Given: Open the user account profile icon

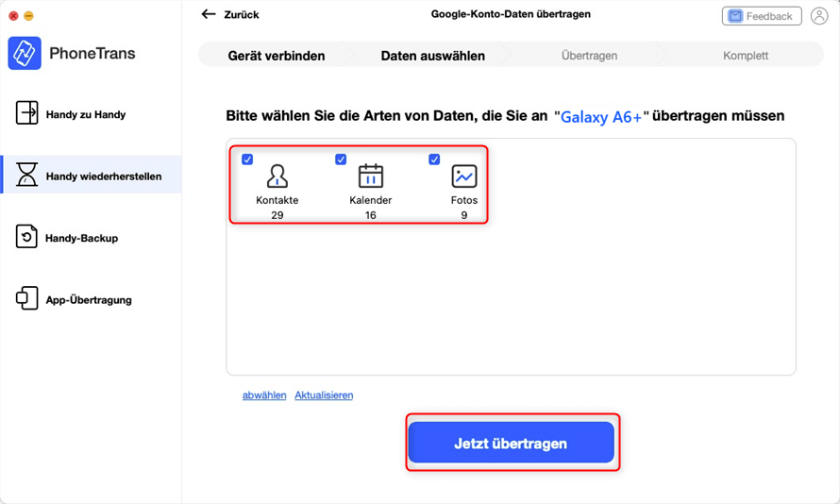Looking at the screenshot, I should 819,16.
